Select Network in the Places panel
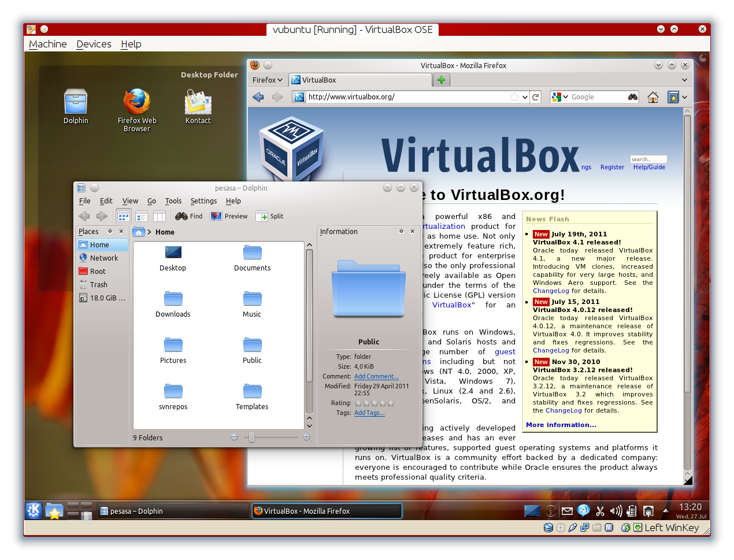 point(102,258)
